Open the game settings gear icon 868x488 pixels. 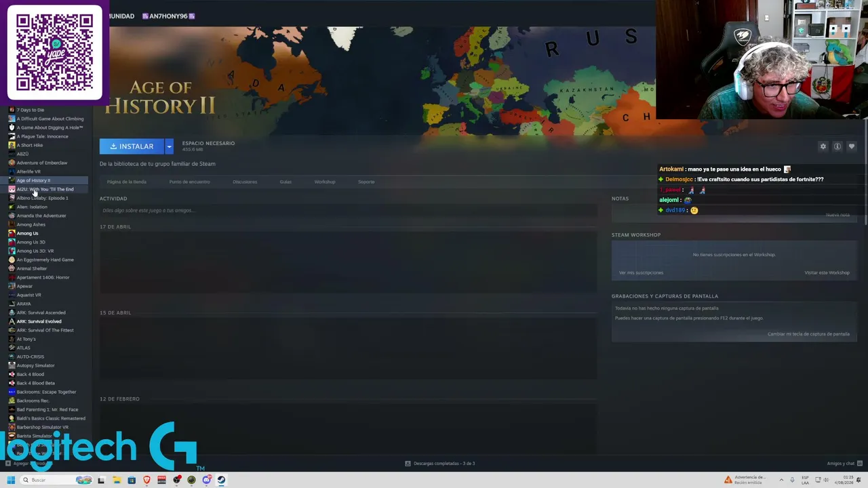point(823,146)
